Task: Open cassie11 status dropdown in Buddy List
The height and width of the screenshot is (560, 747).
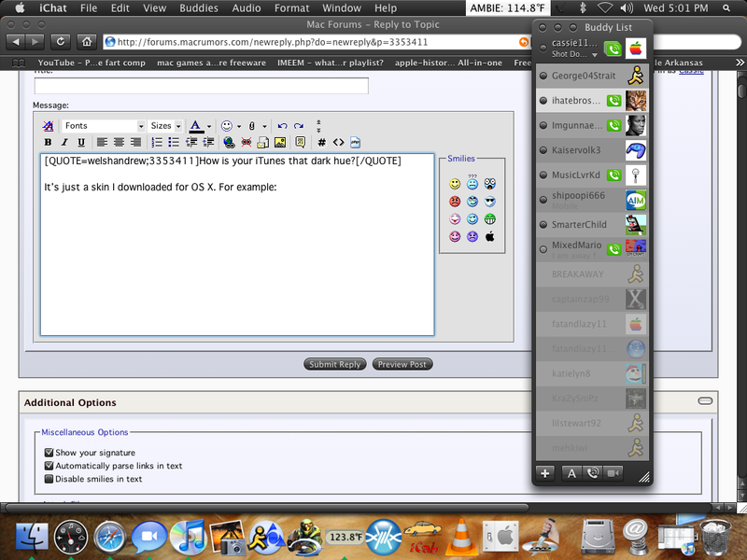Action: 595,55
